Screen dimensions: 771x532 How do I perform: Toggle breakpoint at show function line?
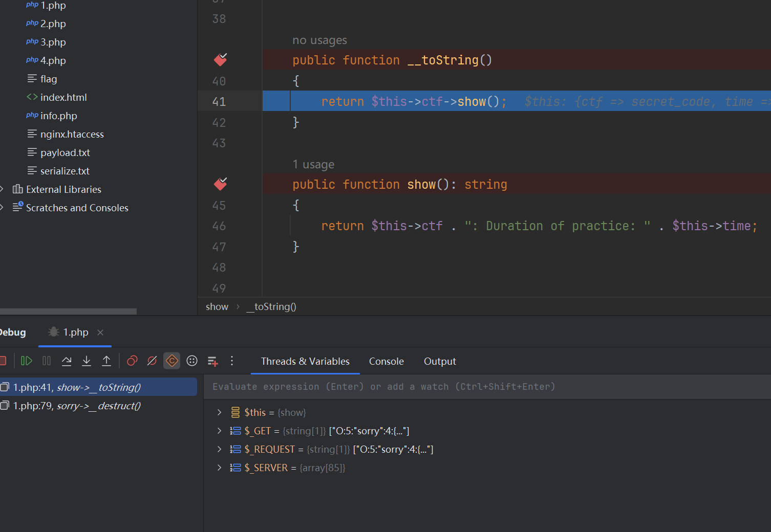pos(220,184)
